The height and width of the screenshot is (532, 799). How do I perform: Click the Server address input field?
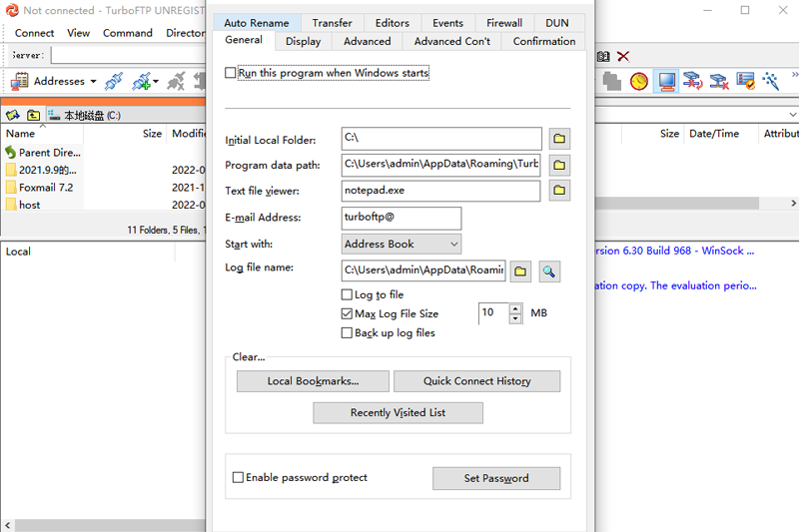129,55
